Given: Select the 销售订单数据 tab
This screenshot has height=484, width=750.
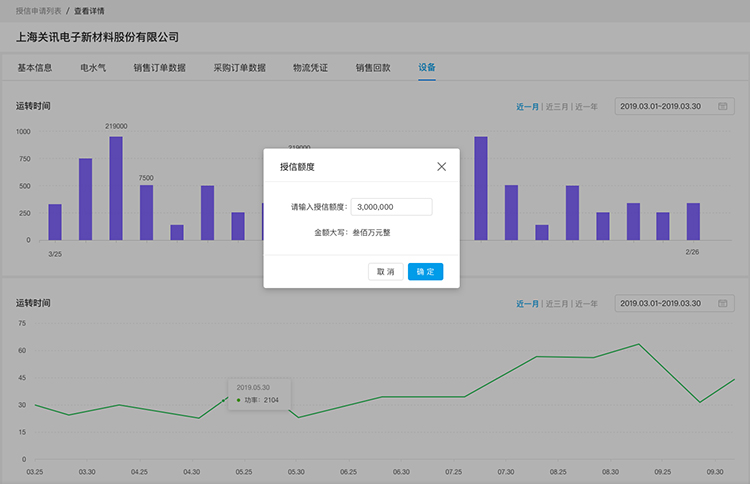Looking at the screenshot, I should (159, 69).
